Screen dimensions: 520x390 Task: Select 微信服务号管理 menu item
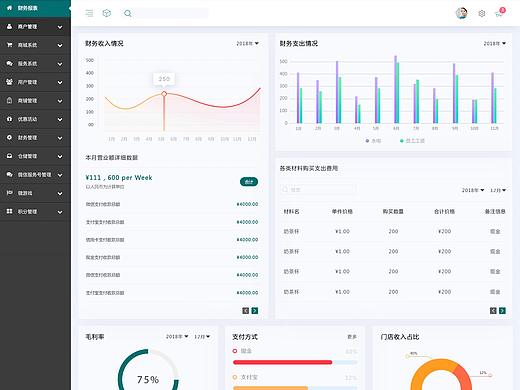(x=35, y=174)
